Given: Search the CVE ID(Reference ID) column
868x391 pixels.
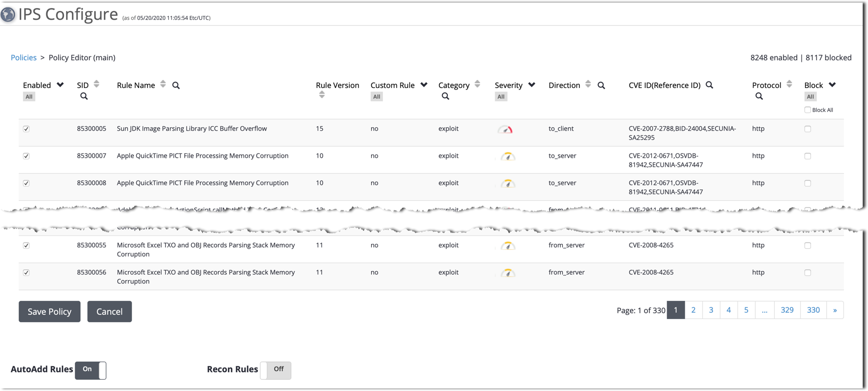Looking at the screenshot, I should (709, 85).
